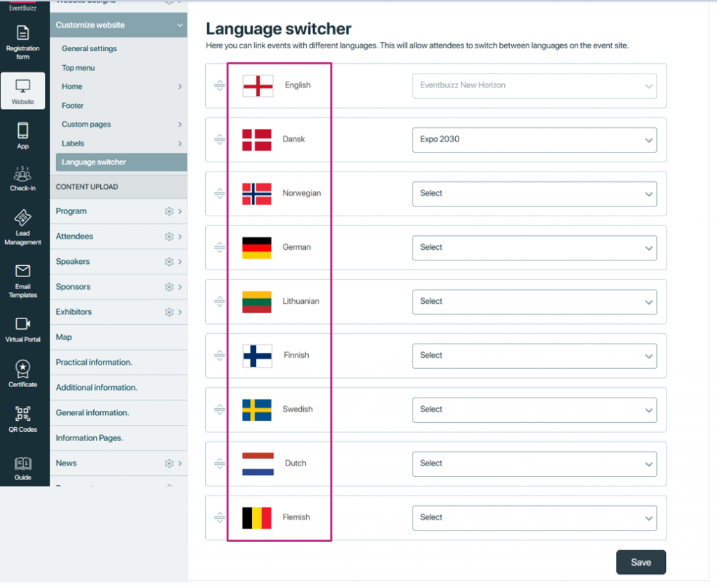Grab the Flemish row reorder handle

[x=219, y=517]
